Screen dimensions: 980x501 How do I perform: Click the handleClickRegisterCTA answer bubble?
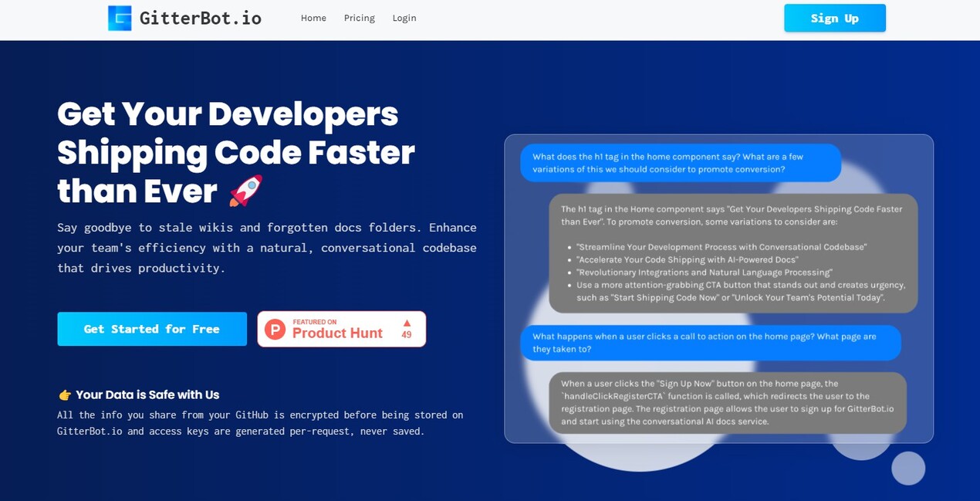727,402
